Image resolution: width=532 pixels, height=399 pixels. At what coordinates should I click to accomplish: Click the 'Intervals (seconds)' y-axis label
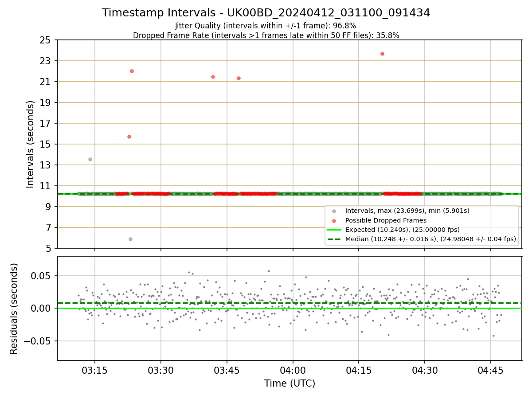click(30, 144)
